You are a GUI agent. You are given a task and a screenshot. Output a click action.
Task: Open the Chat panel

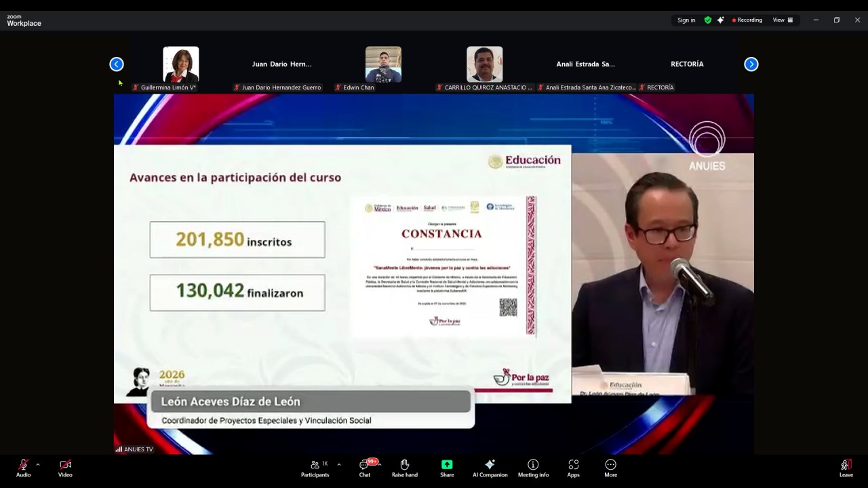coord(365,468)
